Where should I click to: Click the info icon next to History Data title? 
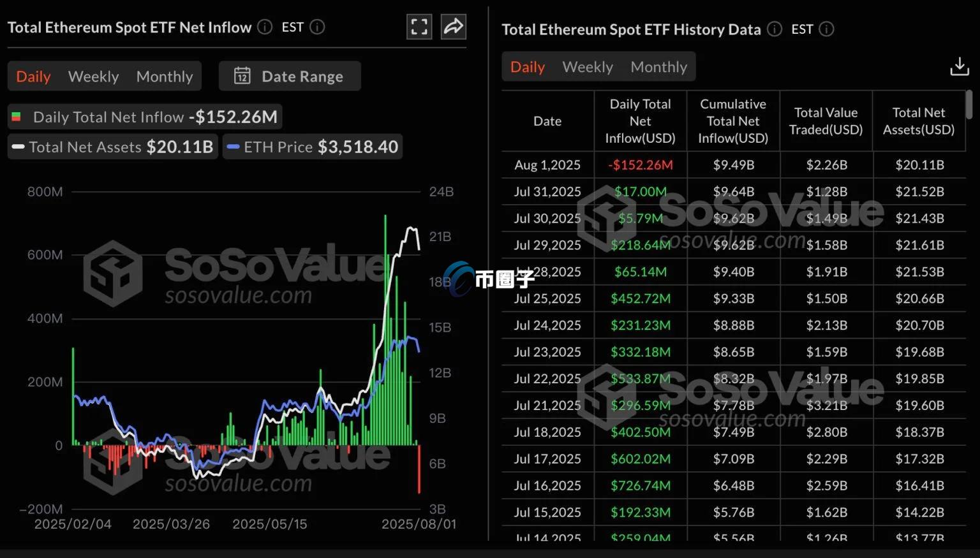[x=774, y=29]
